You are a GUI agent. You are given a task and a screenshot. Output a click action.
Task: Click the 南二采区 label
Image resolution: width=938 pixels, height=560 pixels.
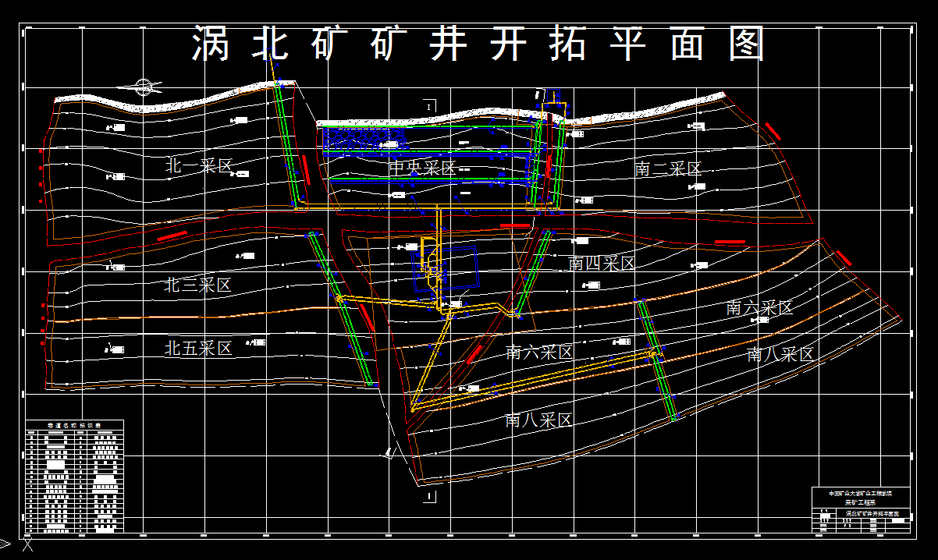pyautogui.click(x=667, y=167)
